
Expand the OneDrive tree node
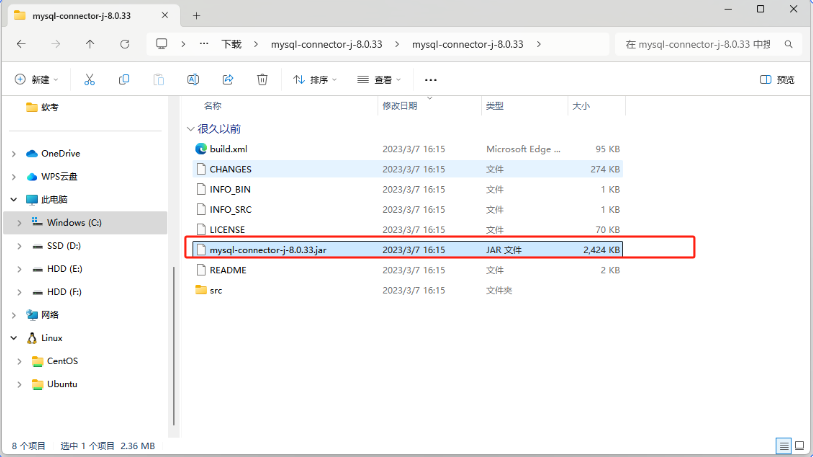(14, 154)
